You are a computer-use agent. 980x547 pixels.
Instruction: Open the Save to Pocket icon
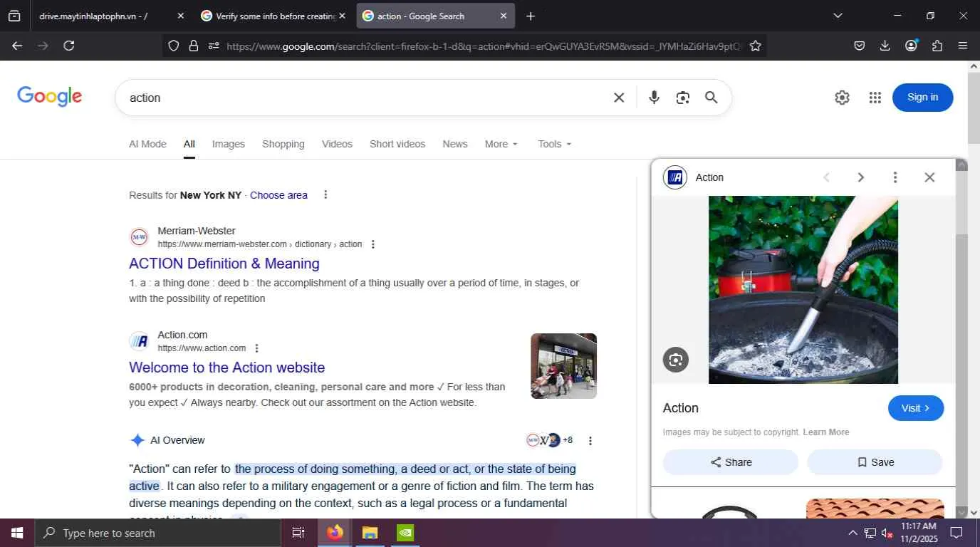click(860, 46)
